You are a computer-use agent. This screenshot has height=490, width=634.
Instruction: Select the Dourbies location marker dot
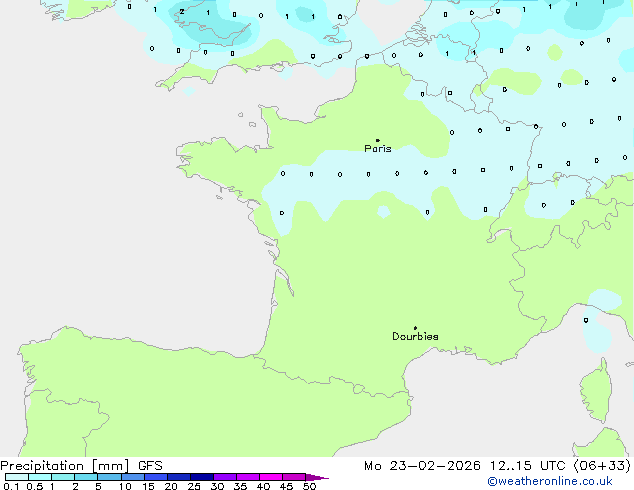[415, 328]
